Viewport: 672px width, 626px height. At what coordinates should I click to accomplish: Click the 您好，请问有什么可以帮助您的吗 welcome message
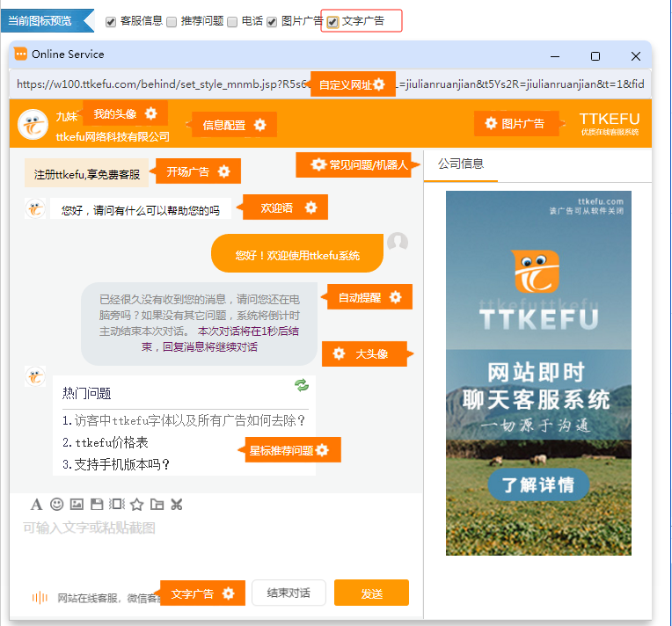click(140, 209)
